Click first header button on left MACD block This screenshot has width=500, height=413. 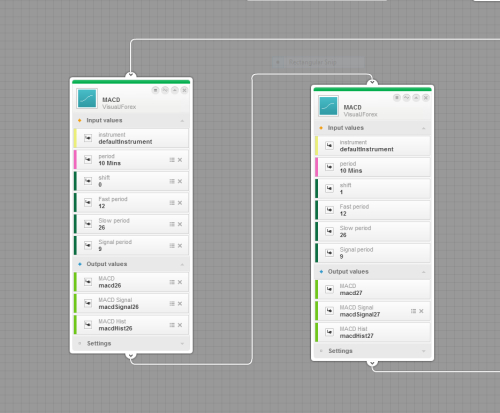coord(155,90)
